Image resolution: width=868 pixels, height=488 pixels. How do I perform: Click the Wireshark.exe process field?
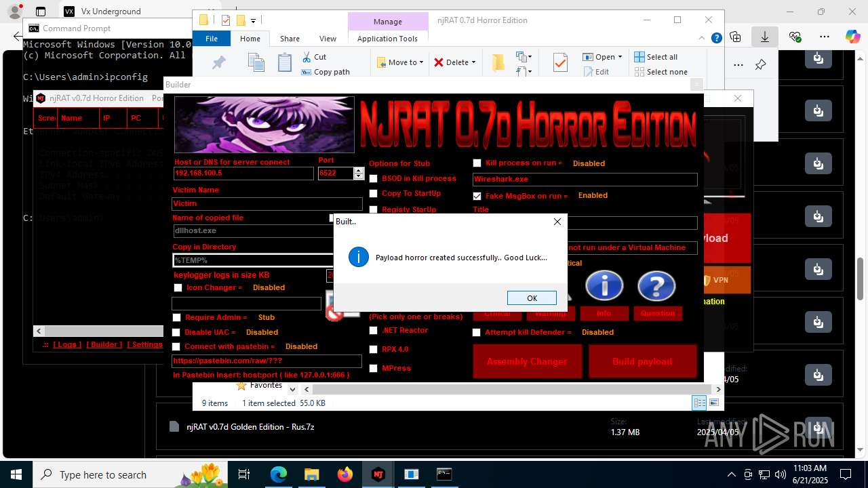click(x=585, y=180)
